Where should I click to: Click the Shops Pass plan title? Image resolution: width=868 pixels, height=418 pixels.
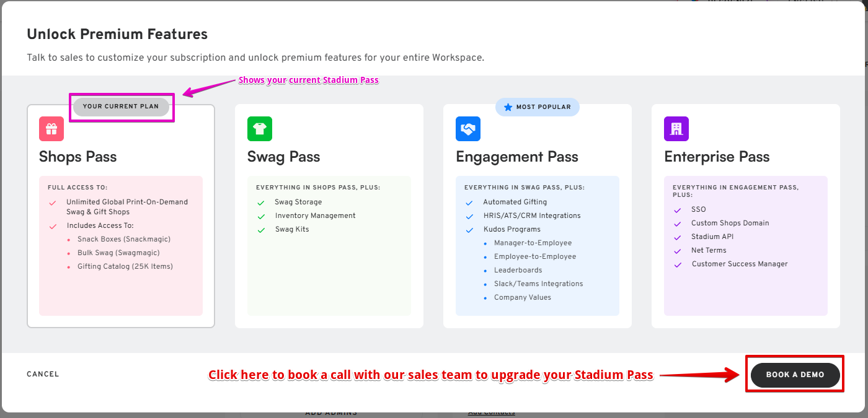point(78,157)
